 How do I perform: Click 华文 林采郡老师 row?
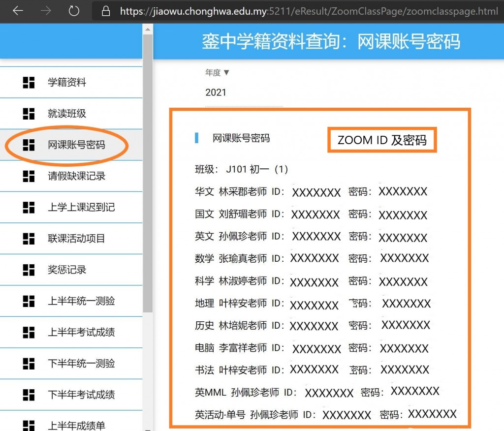(311, 192)
